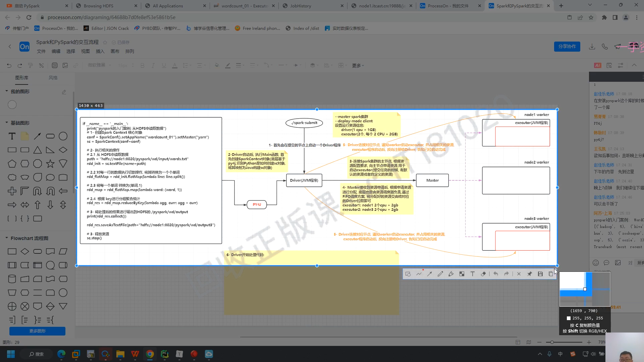Collapse the 基础图形 shapes section
The height and width of the screenshot is (362, 644).
click(x=6, y=123)
